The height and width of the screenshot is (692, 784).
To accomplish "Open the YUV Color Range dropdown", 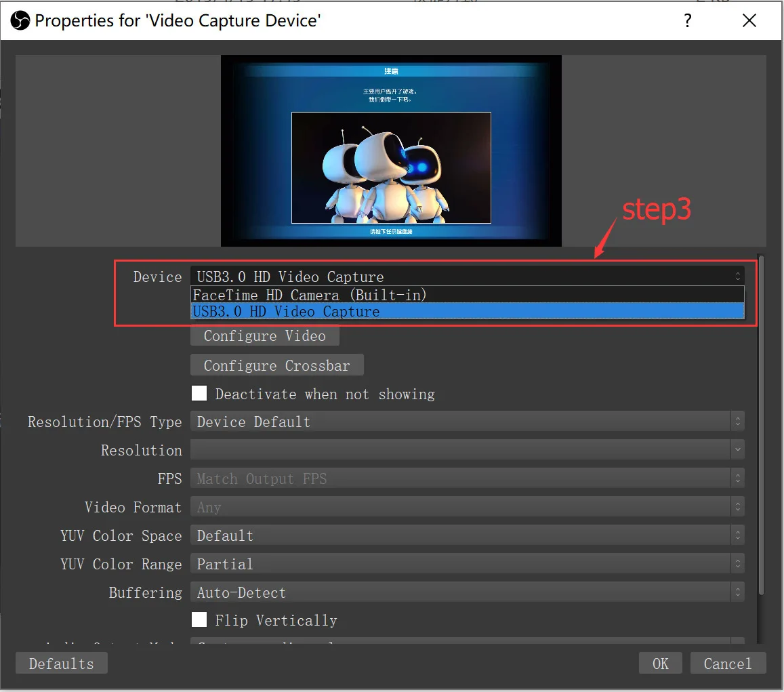I will (x=466, y=564).
